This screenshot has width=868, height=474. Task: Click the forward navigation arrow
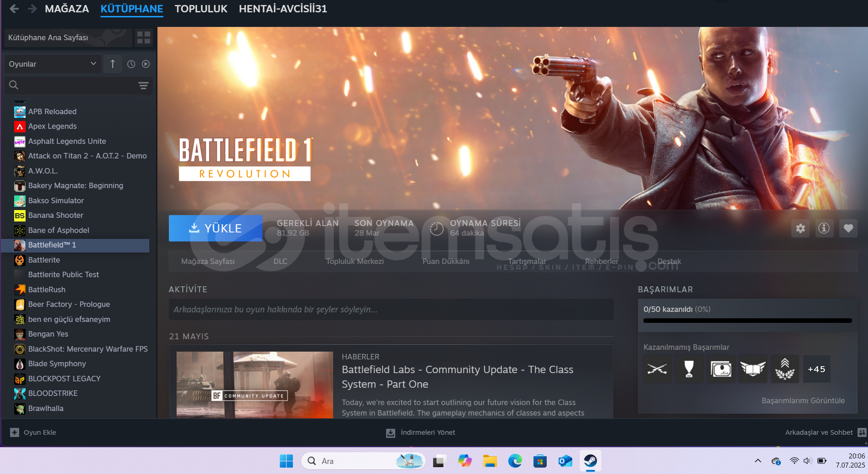coord(32,9)
